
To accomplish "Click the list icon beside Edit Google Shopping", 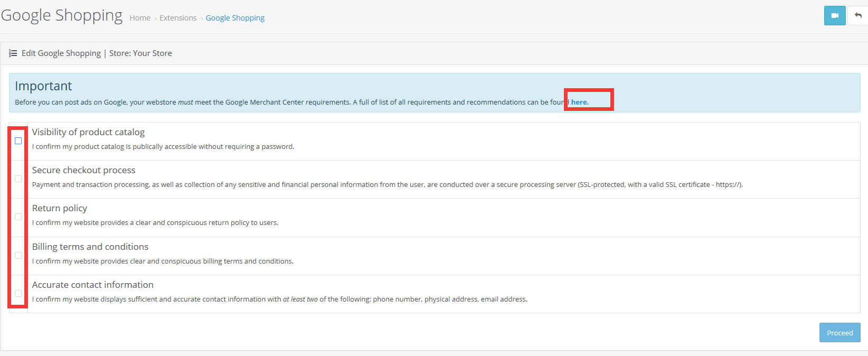I will [13, 53].
